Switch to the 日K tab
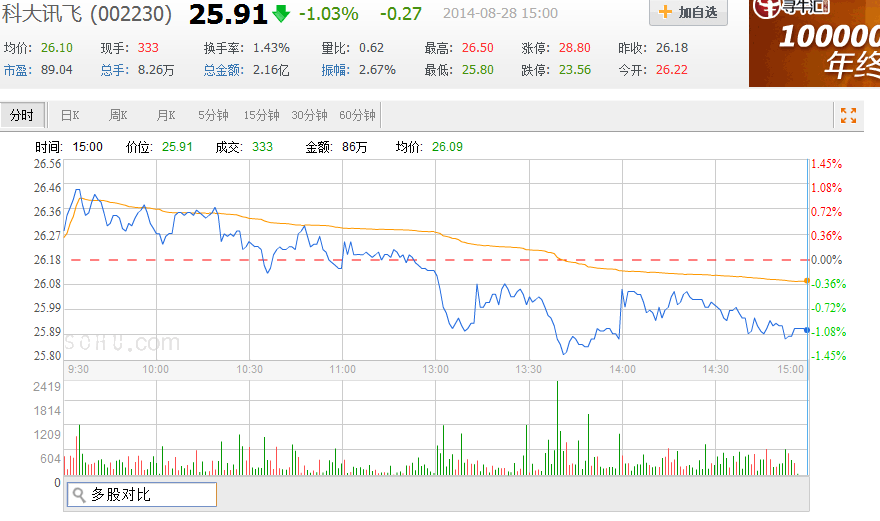 pyautogui.click(x=70, y=115)
